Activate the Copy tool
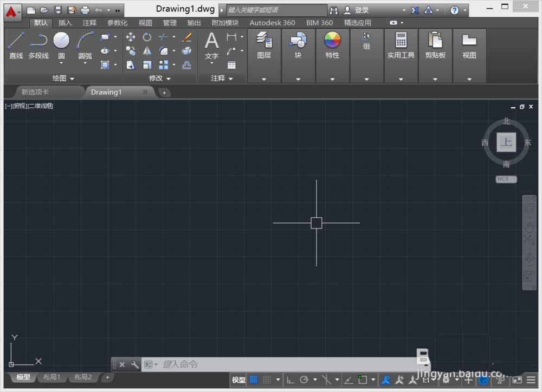542x392 pixels. (130, 51)
